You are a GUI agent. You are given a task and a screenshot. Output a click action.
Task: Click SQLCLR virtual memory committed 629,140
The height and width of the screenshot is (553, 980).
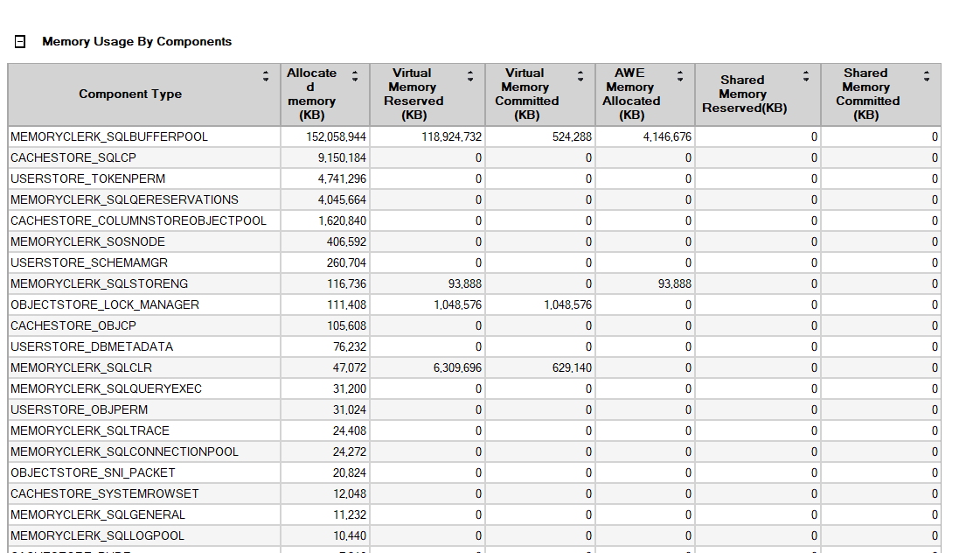tap(572, 367)
